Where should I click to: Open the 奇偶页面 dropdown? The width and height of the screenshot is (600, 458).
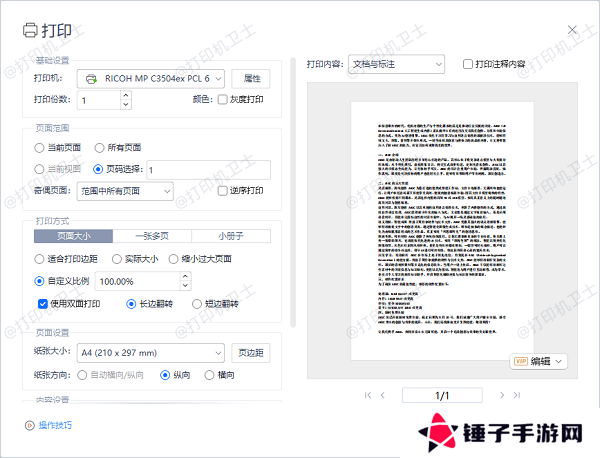[125, 191]
